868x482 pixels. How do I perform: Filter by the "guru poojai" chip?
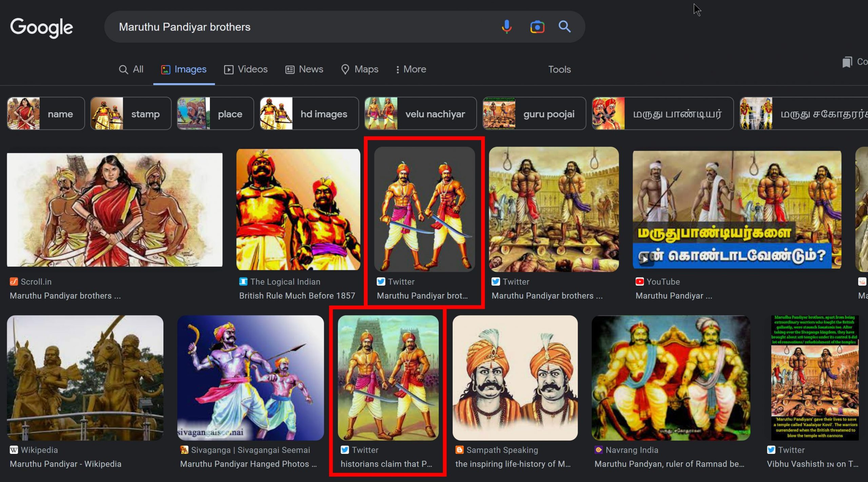pos(534,114)
